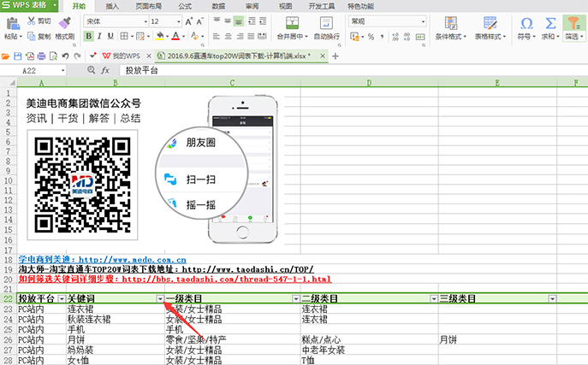The height and width of the screenshot is (365, 588).
Task: Undo last action arrow
Action: click(65, 56)
